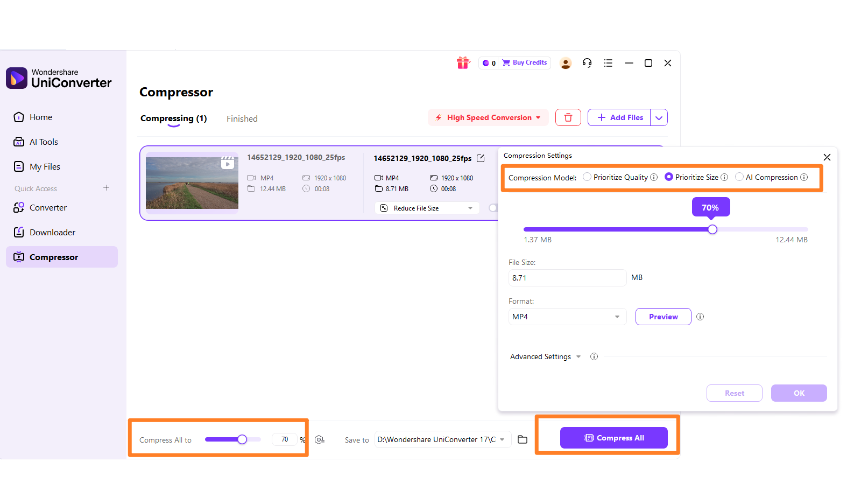
Task: Open Converter in the sidebar
Action: pyautogui.click(x=62, y=207)
